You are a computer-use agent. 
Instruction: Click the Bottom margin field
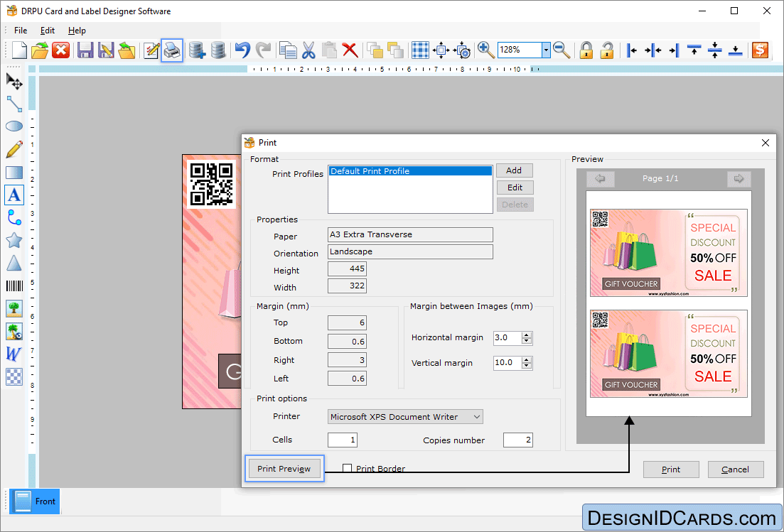347,342
